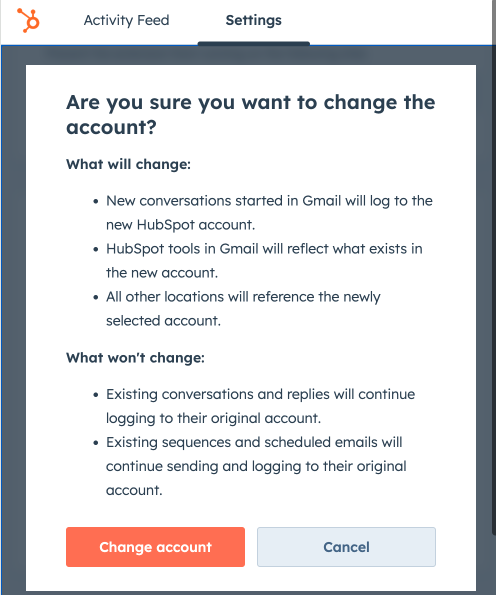The width and height of the screenshot is (496, 595).
Task: Click the 'Existing sequences and scheduled emails' bullet text
Action: [x=256, y=466]
